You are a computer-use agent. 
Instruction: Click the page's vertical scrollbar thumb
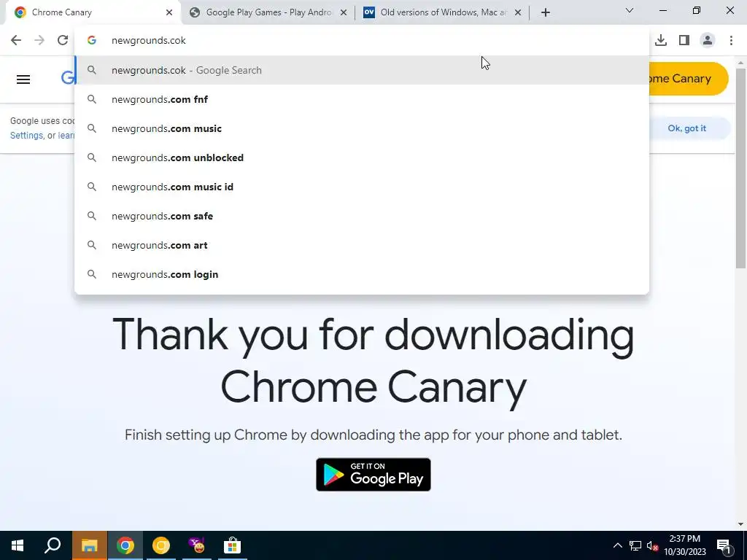click(741, 168)
